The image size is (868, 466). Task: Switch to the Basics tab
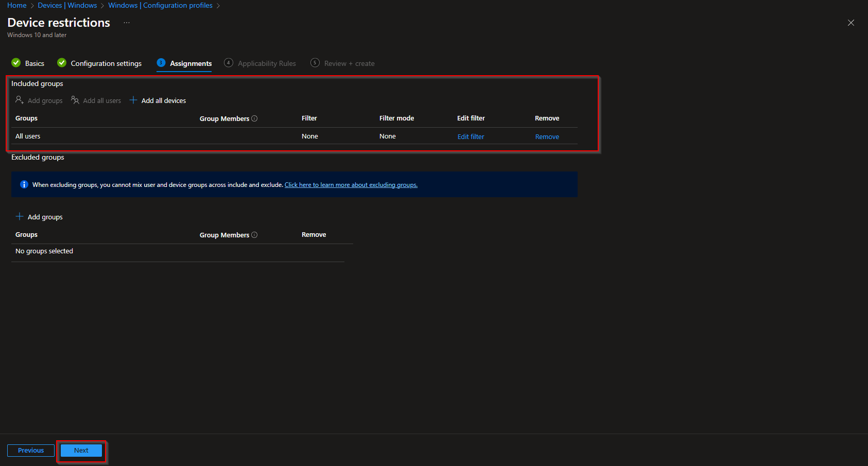tap(34, 63)
